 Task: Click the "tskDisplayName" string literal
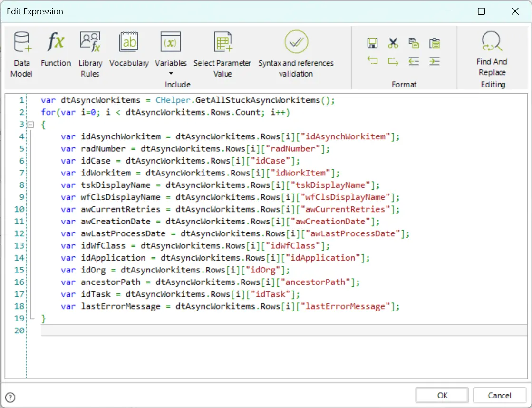[x=330, y=185]
